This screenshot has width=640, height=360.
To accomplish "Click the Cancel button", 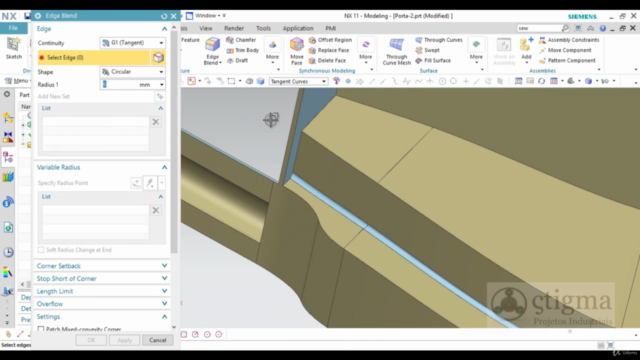I will tap(158, 340).
